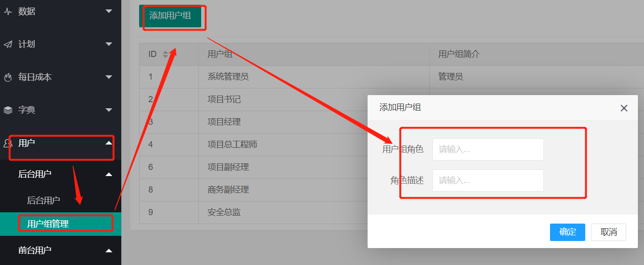The height and width of the screenshot is (265, 644).
Task: Click the 用户组简介 column header
Action: click(536, 55)
